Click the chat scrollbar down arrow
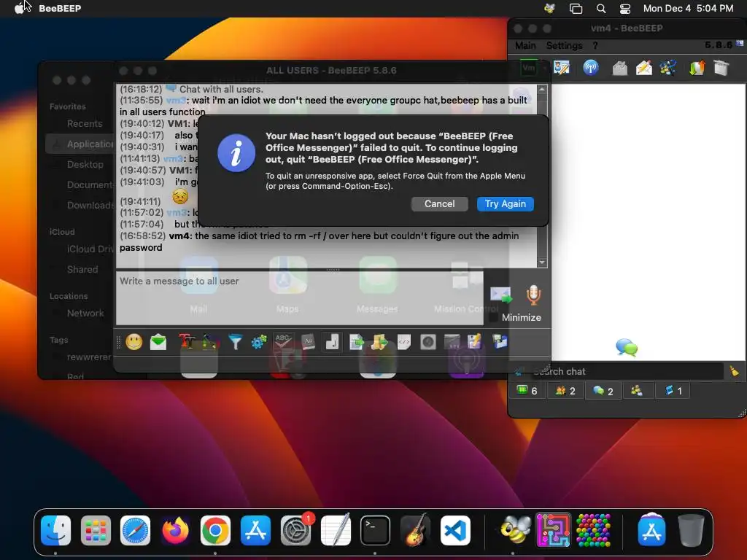 [542, 262]
